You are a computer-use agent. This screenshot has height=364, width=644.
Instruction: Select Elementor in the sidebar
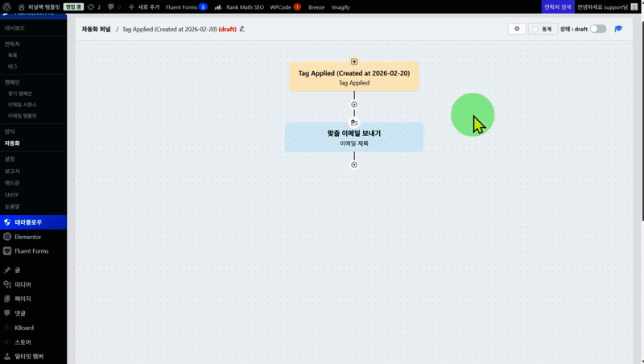28,237
